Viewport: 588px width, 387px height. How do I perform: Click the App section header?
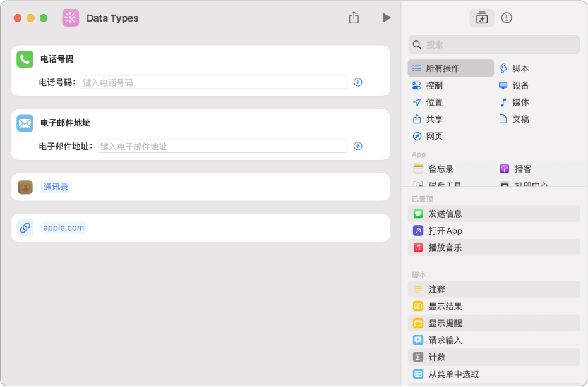[419, 154]
